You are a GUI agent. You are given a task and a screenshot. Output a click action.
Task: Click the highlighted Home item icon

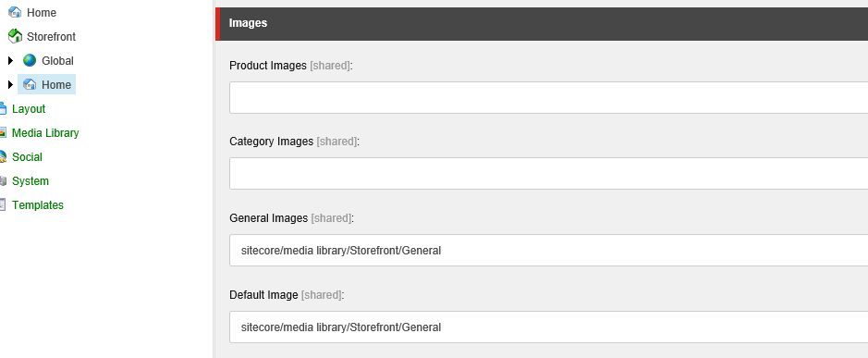(x=30, y=85)
